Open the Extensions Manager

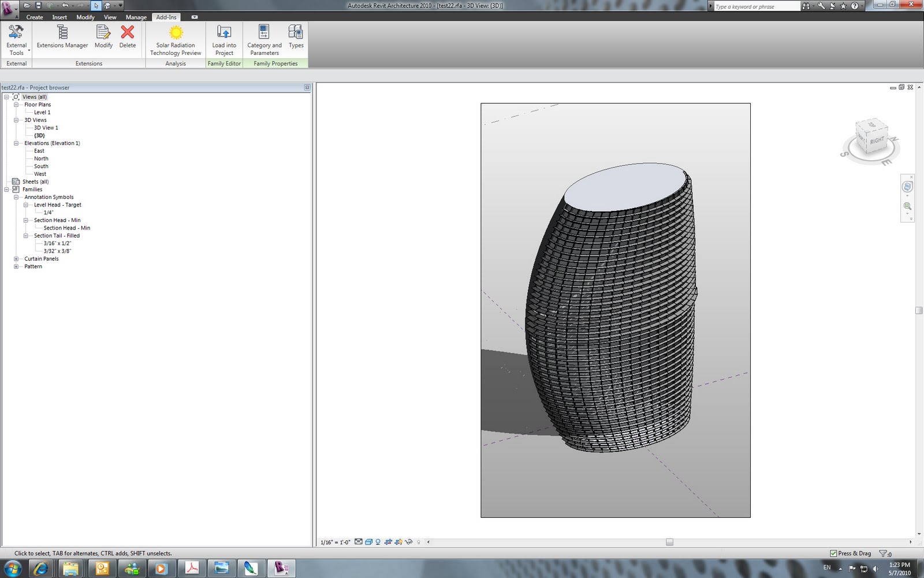(x=62, y=39)
